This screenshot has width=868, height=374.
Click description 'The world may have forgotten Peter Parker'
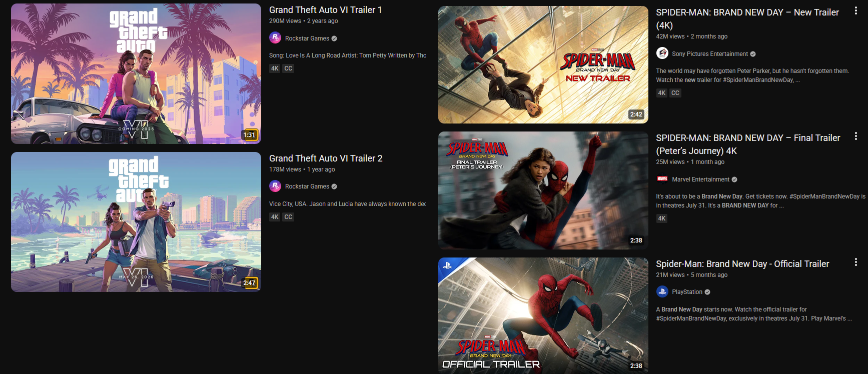tap(753, 75)
